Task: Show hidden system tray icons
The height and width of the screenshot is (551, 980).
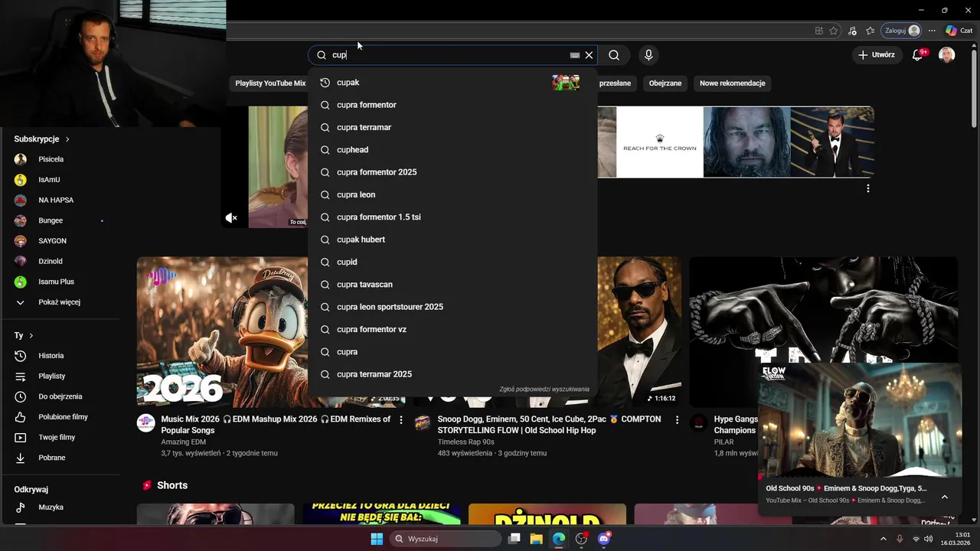Action: tap(883, 539)
